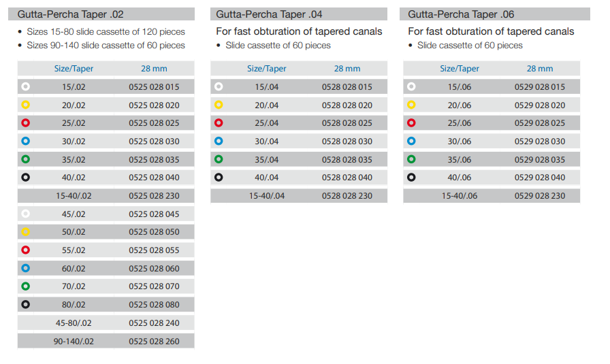Click the yellow ring icon beside 20/.02
Viewport: 610px width, 364px height.
26,105
